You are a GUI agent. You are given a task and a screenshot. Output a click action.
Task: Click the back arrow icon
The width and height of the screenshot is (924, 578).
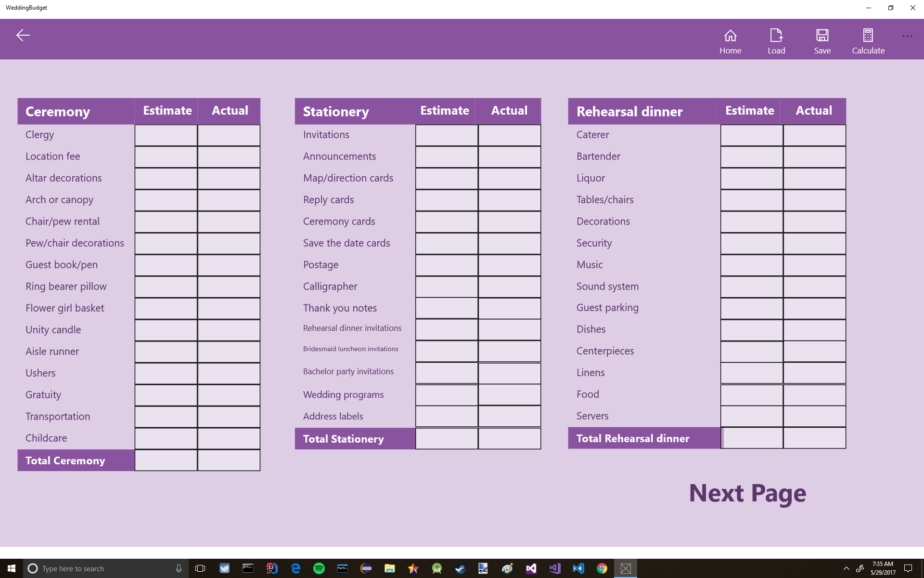pos(23,35)
